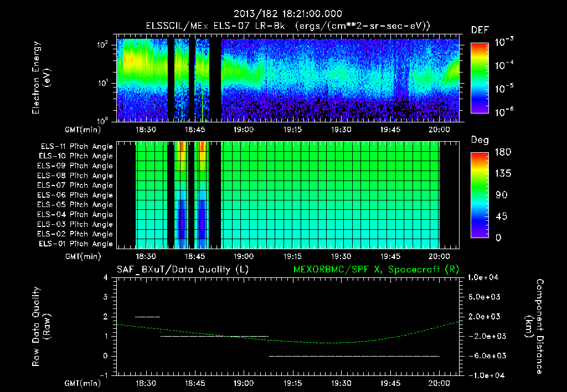Click the ELS-03 Pitch Angle row label
Screen dimensions: 567x392
[75, 225]
